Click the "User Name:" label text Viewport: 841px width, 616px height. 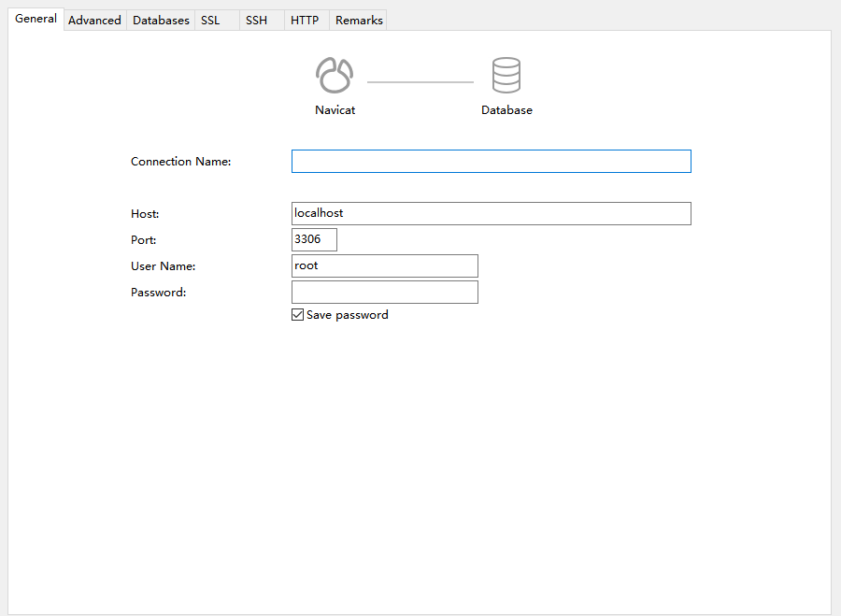[163, 266]
